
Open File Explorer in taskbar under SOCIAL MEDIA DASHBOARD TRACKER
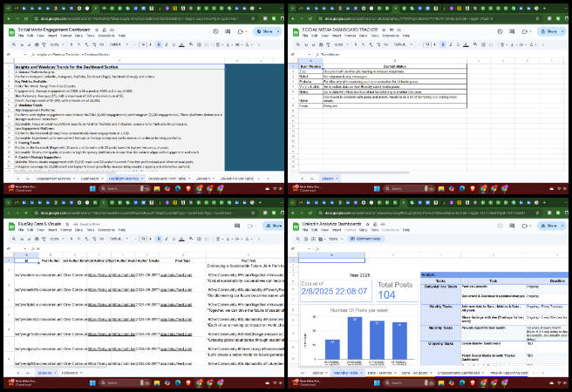coord(441,188)
